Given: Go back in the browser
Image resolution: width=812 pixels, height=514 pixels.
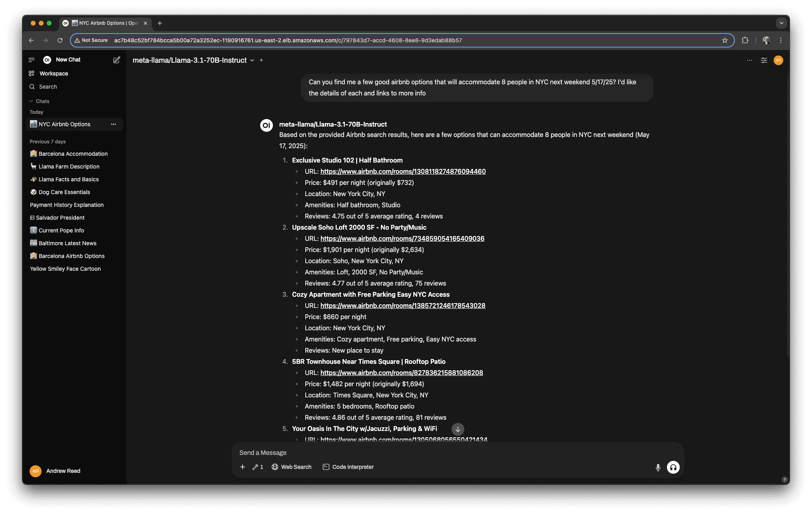Looking at the screenshot, I should click(x=31, y=40).
